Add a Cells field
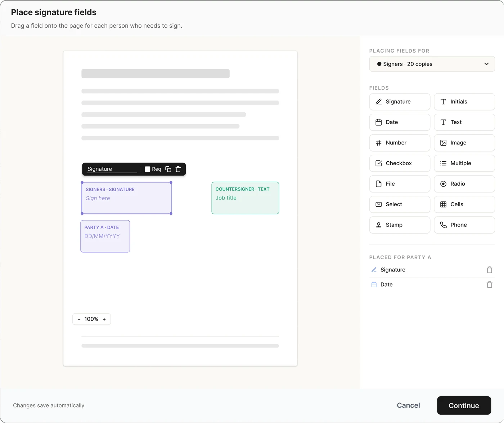 [464, 204]
